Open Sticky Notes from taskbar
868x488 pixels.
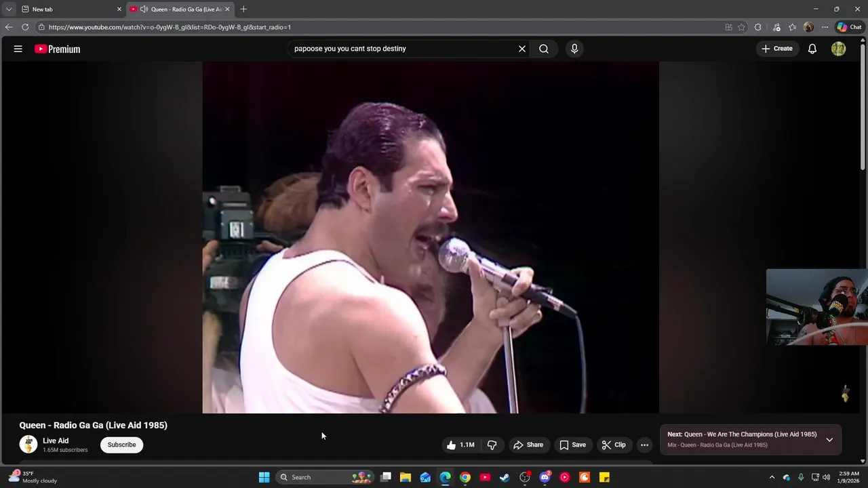pos(604,477)
